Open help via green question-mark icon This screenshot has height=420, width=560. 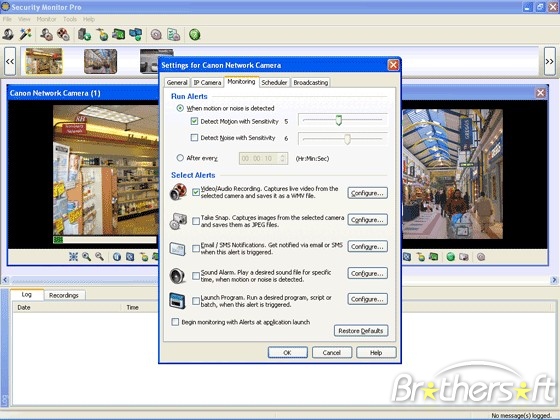pyautogui.click(x=195, y=35)
